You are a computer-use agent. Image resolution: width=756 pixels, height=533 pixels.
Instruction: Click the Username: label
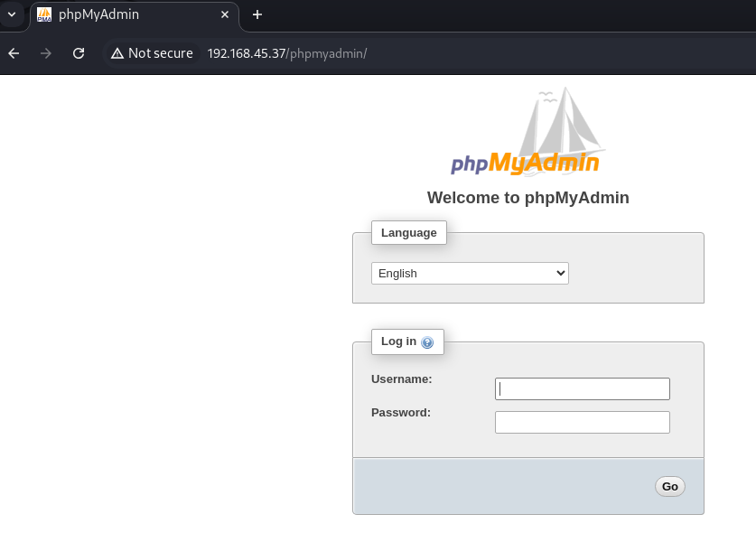[x=402, y=379]
